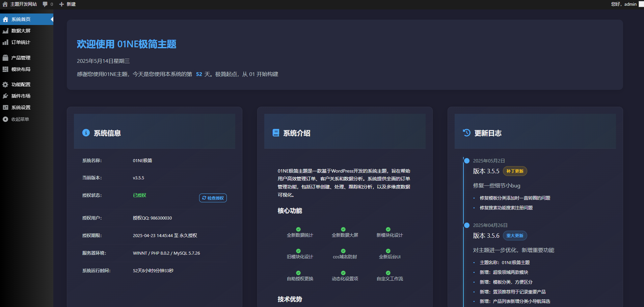The image size is (644, 307).
Task: Click the 您好, admin account link
Action: pyautogui.click(x=624, y=4)
